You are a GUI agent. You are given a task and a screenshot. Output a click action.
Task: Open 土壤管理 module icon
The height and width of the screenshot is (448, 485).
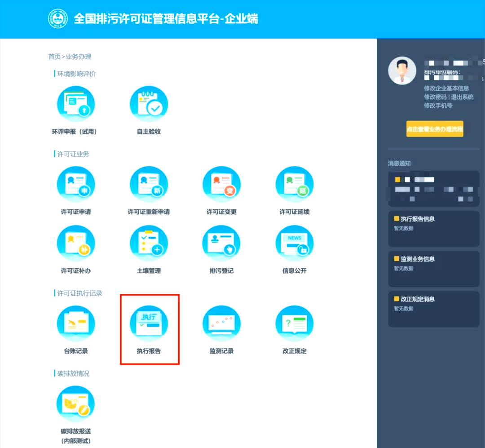[149, 244]
